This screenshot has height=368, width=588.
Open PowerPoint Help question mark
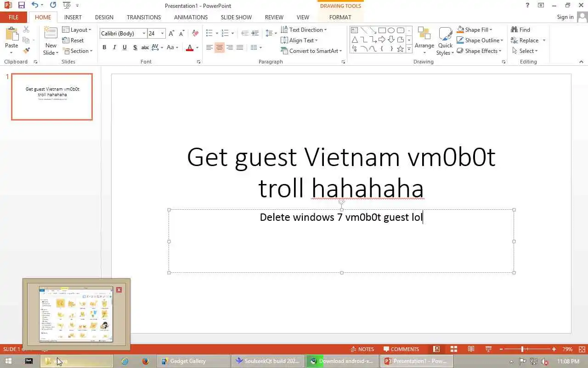(527, 6)
